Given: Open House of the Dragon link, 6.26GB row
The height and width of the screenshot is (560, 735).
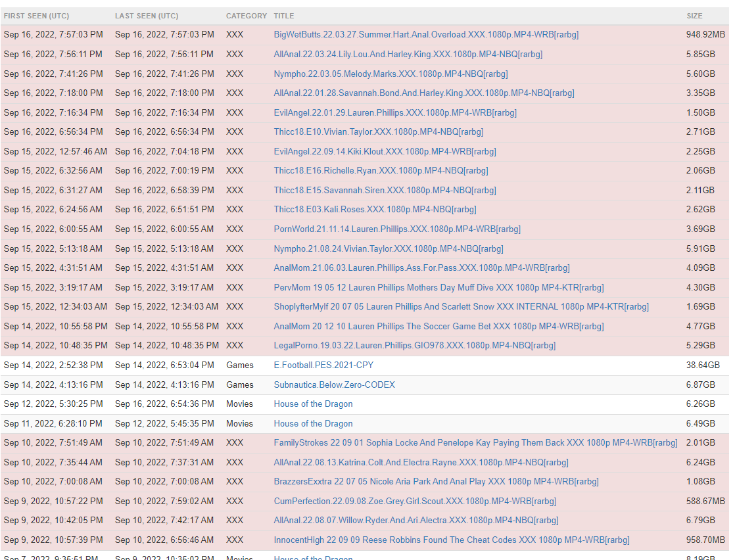Looking at the screenshot, I should [313, 404].
